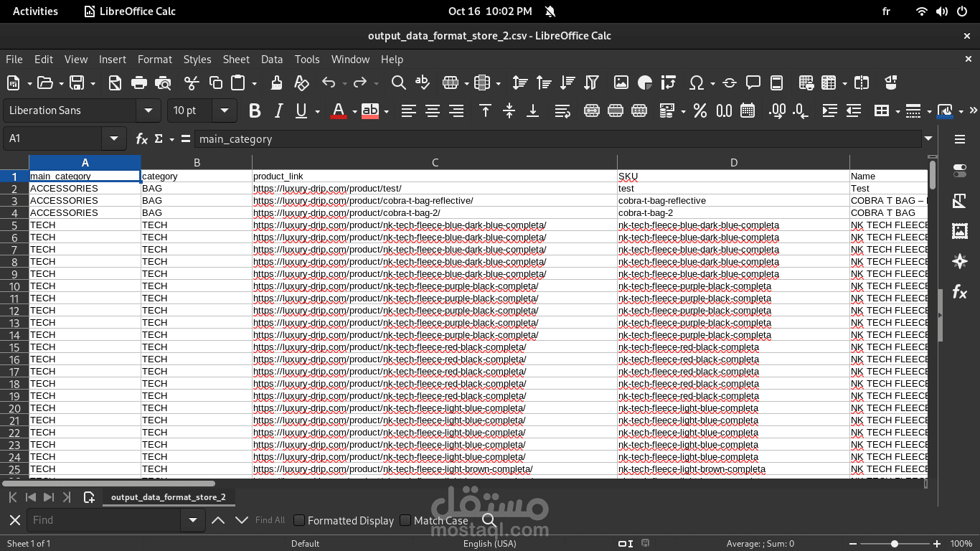Viewport: 980px width, 551px height.
Task: Click the New spreadsheet icon
Action: pos(13,83)
